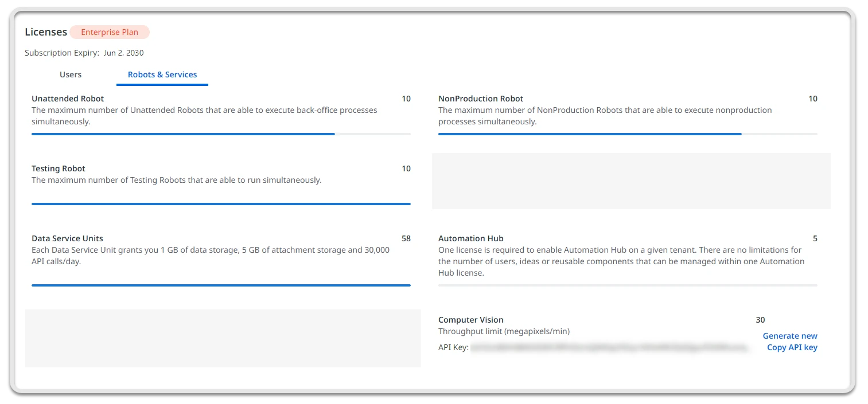The image size is (868, 404).
Task: Click the NonProduction Robot title
Action: (x=481, y=99)
